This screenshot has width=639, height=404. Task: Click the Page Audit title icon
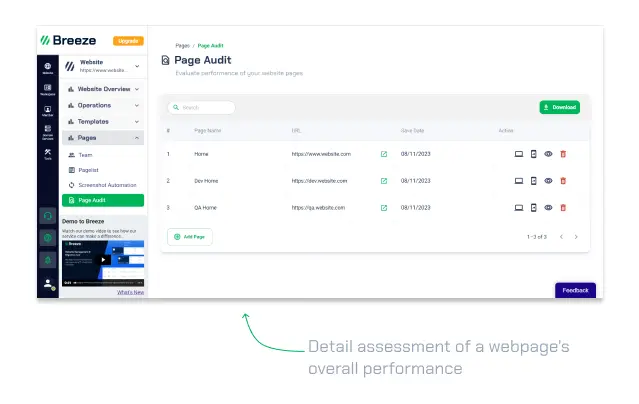pos(165,60)
